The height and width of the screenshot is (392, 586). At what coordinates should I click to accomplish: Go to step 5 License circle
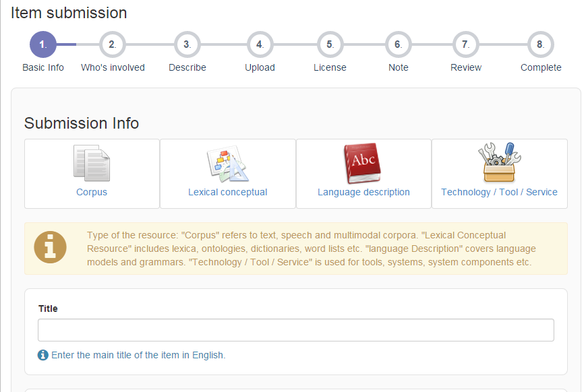330,44
